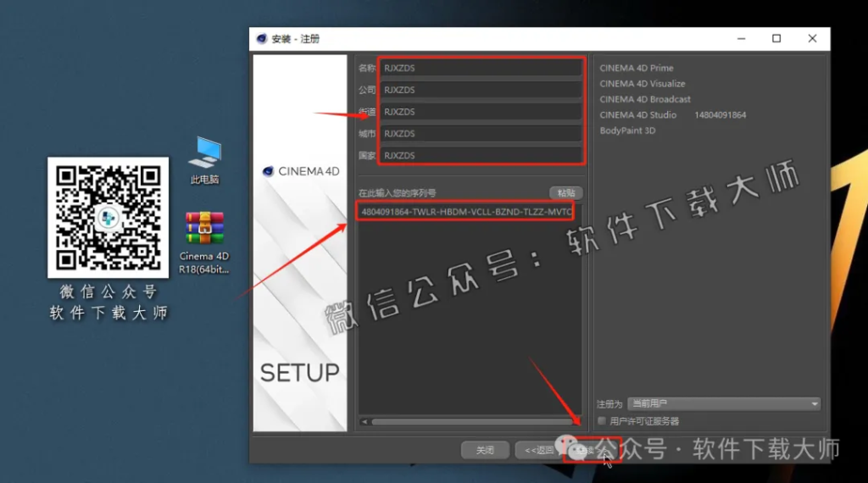The height and width of the screenshot is (483, 868).
Task: Close the 安装 - 注册 window
Action: tap(812, 39)
